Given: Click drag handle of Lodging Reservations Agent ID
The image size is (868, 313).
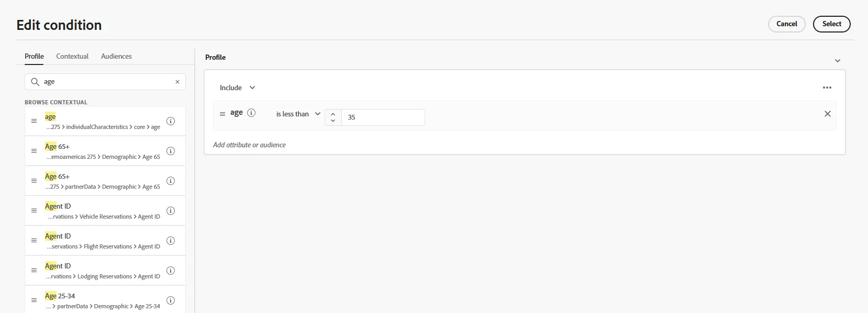Looking at the screenshot, I should (34, 271).
